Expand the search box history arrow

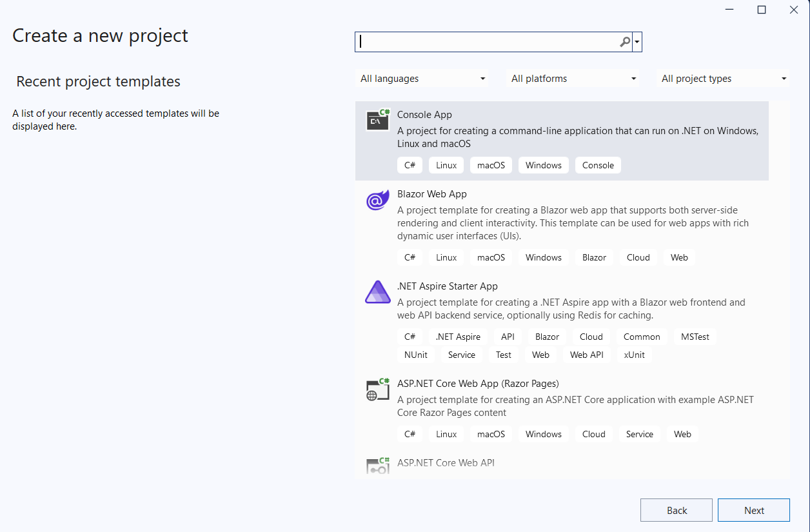pyautogui.click(x=636, y=41)
